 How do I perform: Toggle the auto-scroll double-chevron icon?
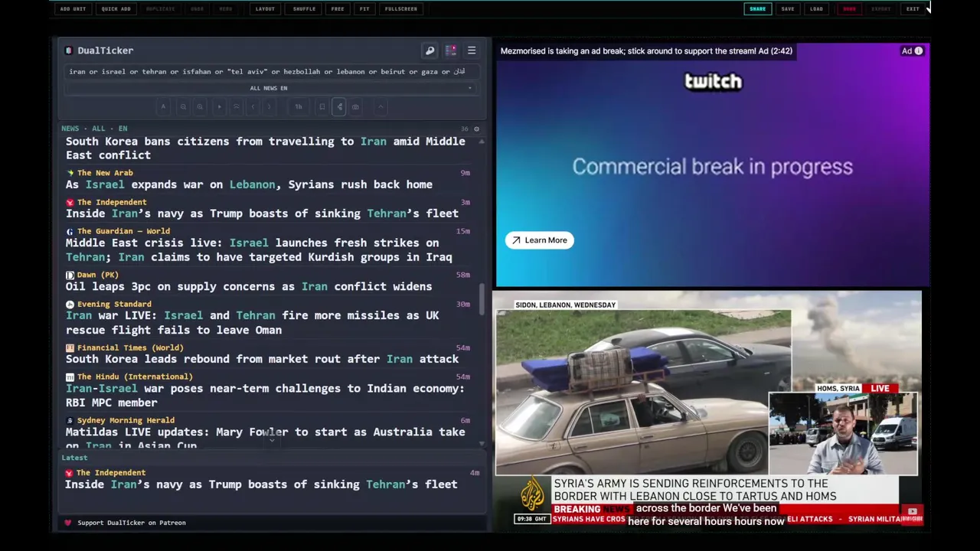tap(237, 107)
